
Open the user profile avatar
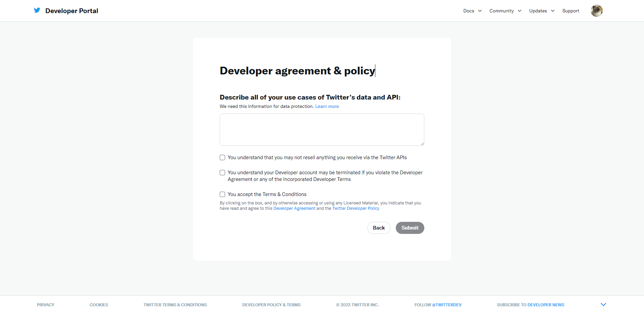tap(596, 11)
